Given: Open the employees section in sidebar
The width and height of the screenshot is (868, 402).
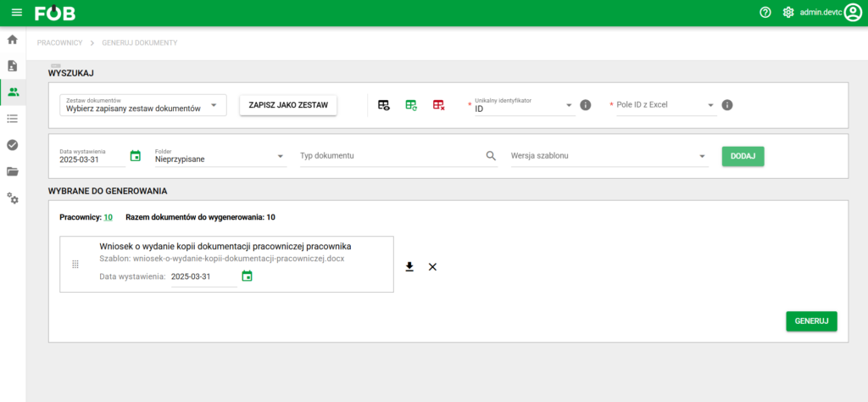Looking at the screenshot, I should (13, 92).
